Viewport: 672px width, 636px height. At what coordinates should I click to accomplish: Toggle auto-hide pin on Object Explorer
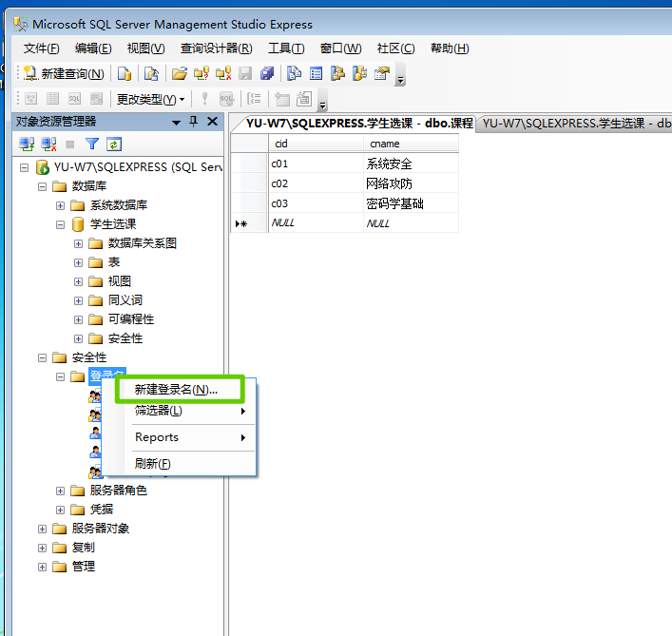193,122
